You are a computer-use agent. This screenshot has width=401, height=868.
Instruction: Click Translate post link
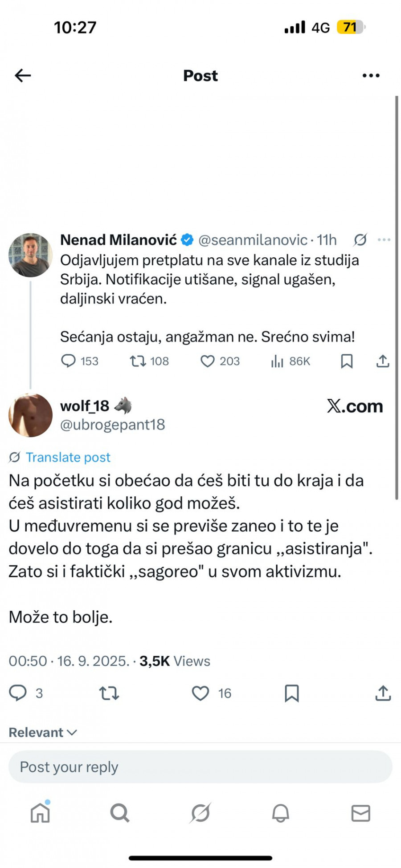[x=68, y=457]
